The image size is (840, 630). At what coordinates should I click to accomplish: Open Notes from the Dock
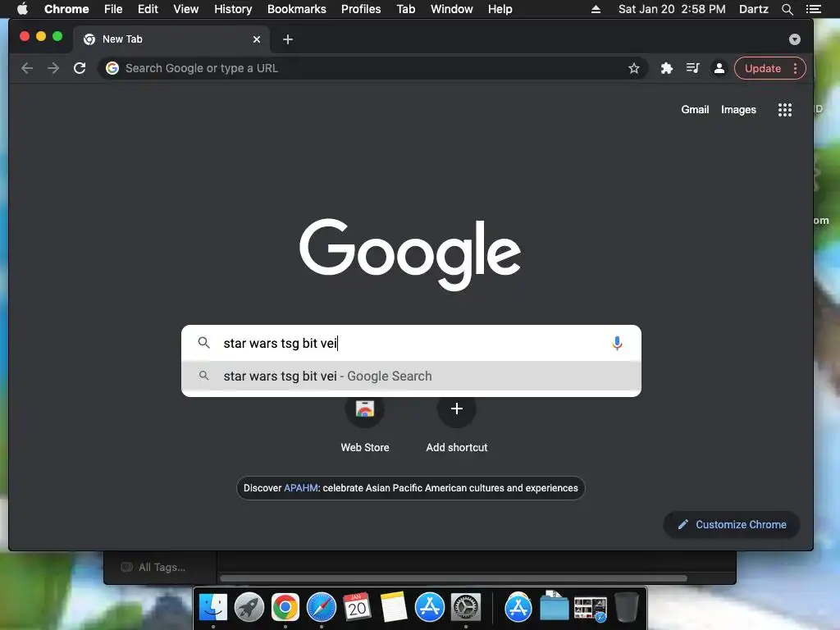coord(393,608)
